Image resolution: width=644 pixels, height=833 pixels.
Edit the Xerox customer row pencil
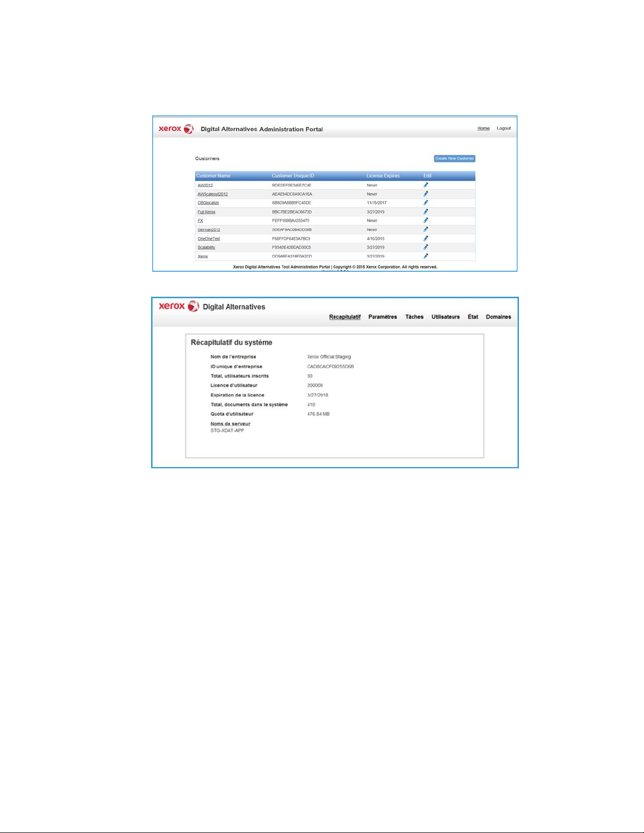click(426, 256)
